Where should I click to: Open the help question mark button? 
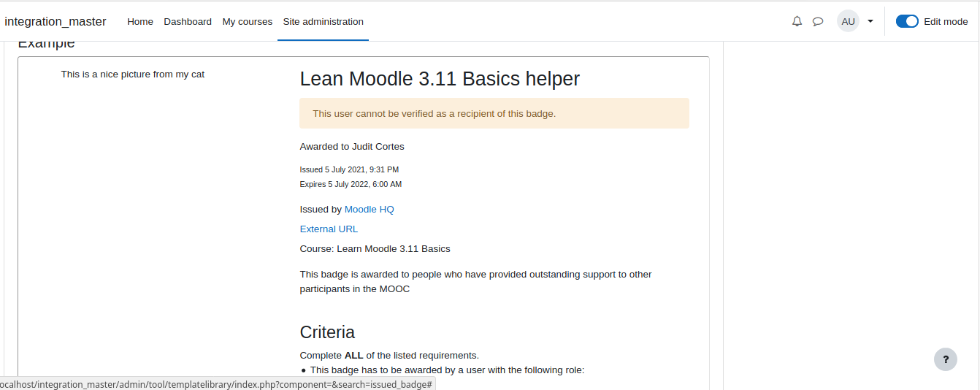click(946, 359)
